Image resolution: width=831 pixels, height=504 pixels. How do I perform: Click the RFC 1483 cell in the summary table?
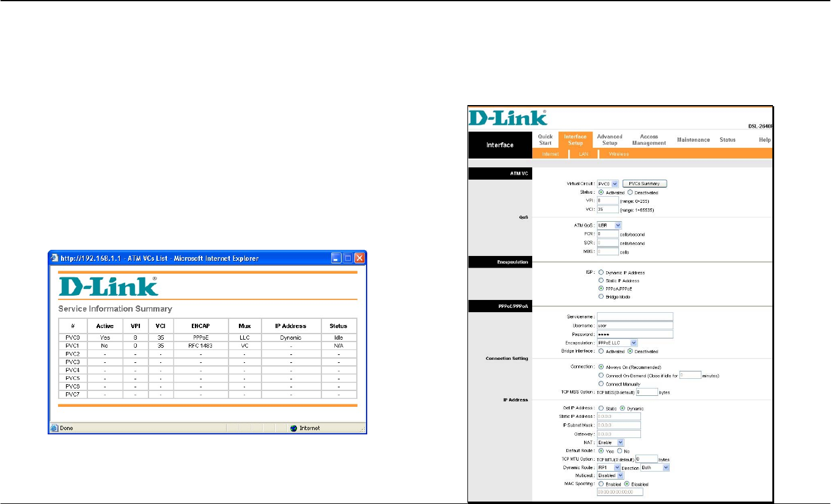[200, 345]
